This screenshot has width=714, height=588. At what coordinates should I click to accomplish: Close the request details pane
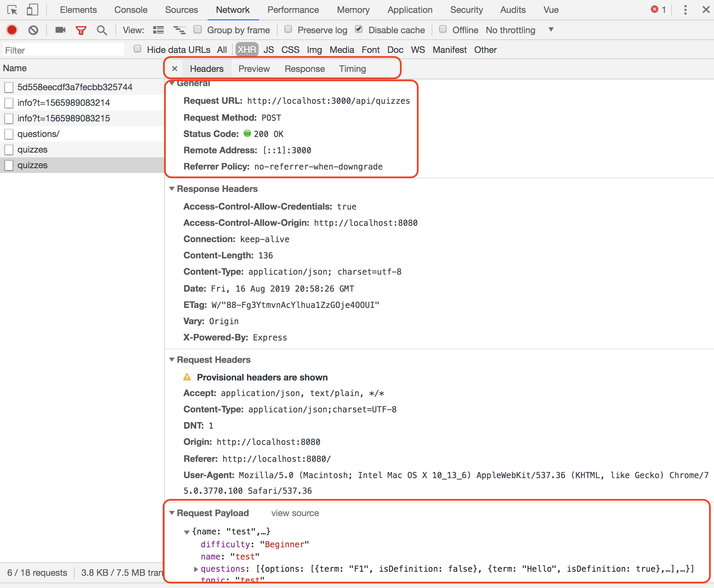coord(174,69)
